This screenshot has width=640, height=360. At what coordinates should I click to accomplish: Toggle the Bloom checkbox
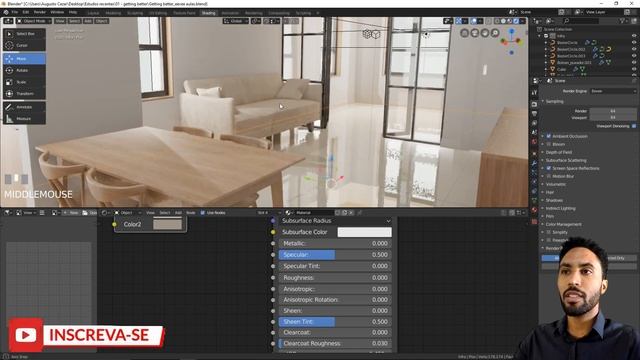[x=549, y=144]
